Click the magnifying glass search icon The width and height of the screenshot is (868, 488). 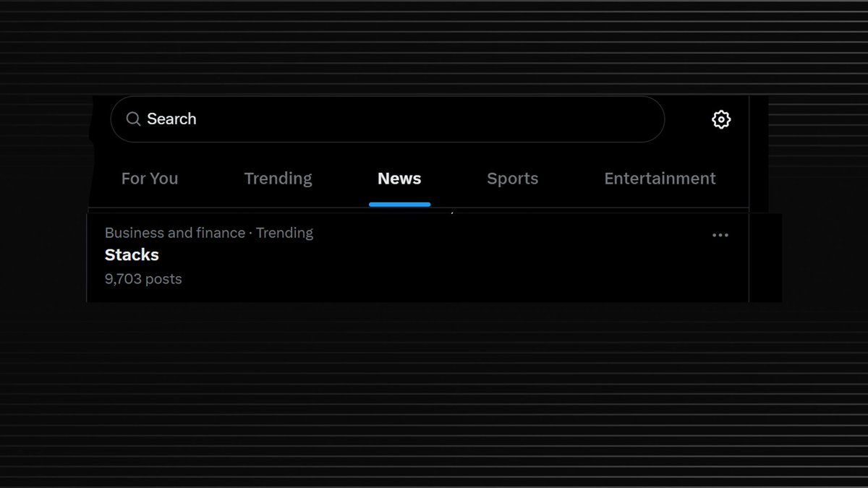[x=133, y=119]
